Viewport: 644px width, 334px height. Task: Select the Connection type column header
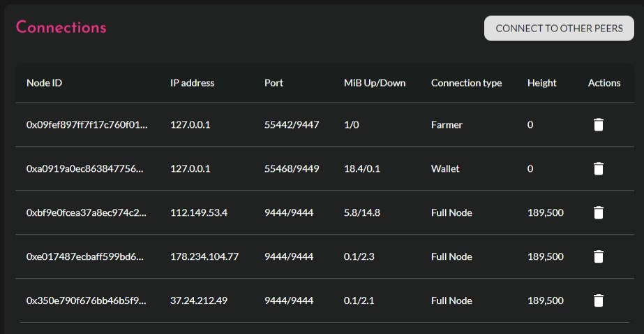467,82
